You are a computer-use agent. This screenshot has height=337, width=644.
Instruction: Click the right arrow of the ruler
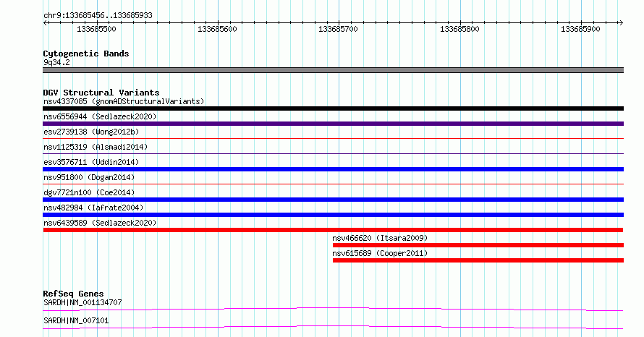(x=621, y=23)
